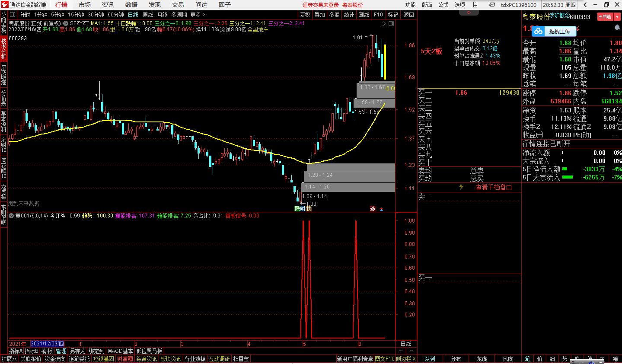This screenshot has width=622, height=364.
Task: Switch to the 周线 period tab
Action: 148,15
